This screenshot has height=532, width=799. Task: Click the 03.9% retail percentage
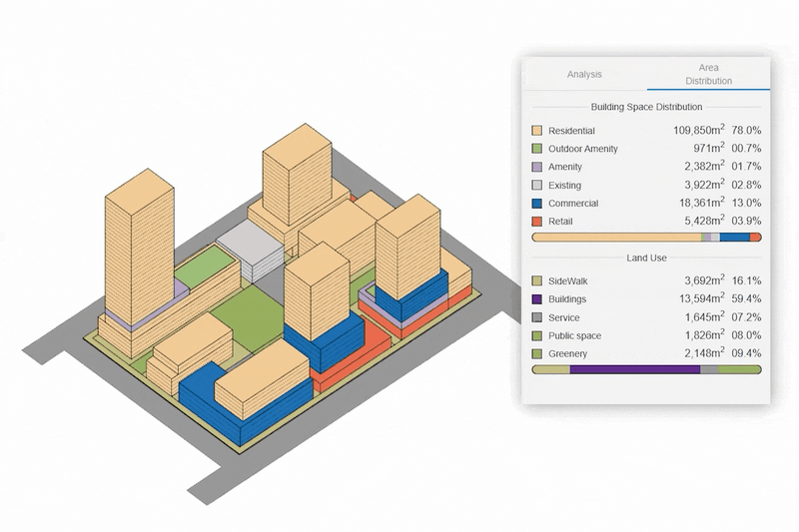click(x=746, y=221)
